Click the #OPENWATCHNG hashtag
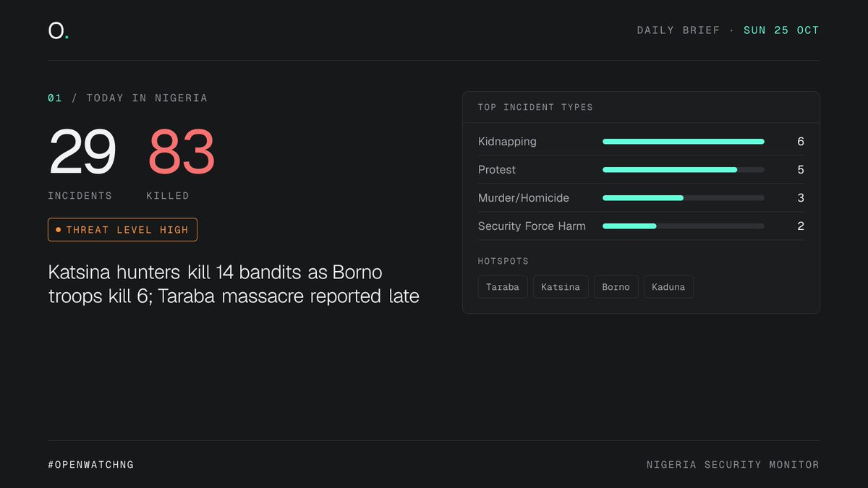This screenshot has height=488, width=868. point(91,464)
